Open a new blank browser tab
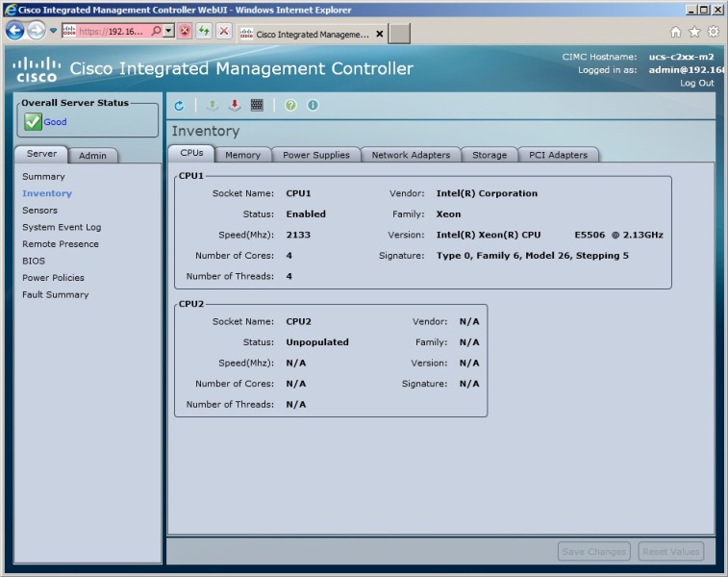 [x=399, y=34]
